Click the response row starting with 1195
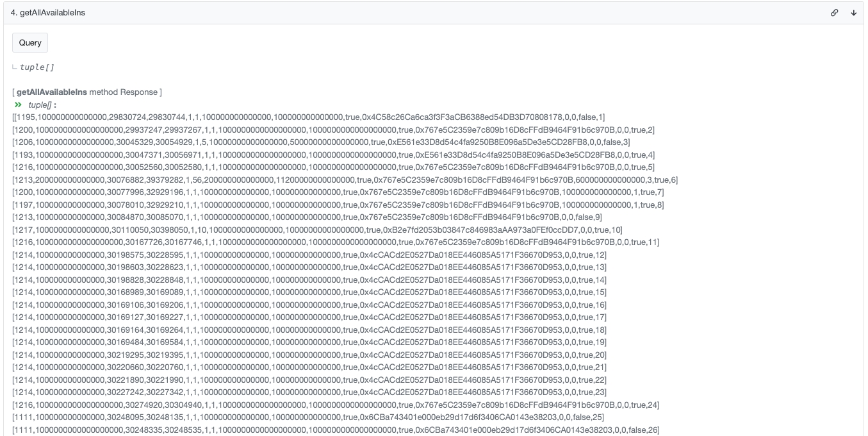868x436 pixels. pos(308,117)
